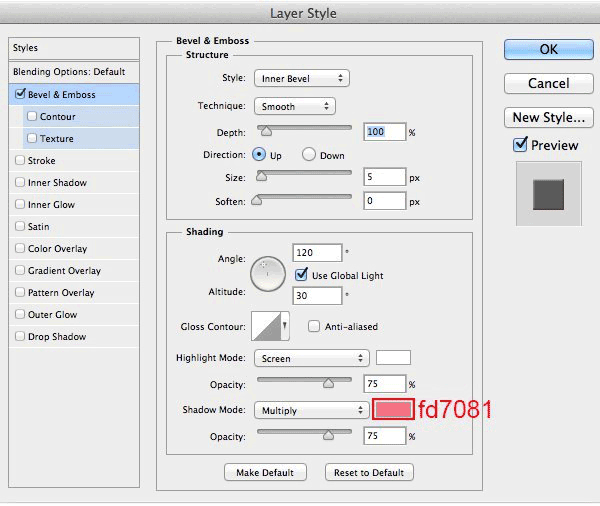Click the Altitude field showing 30
600x506 pixels.
pyautogui.click(x=317, y=295)
